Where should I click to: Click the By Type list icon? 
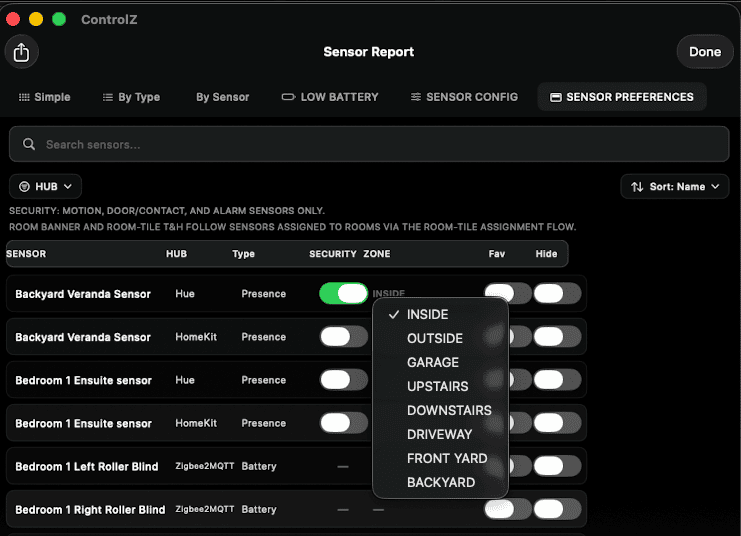(108, 97)
